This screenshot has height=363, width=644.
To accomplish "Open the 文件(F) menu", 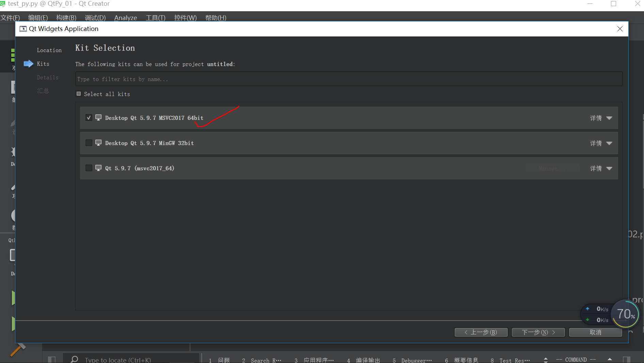I will click(x=10, y=18).
